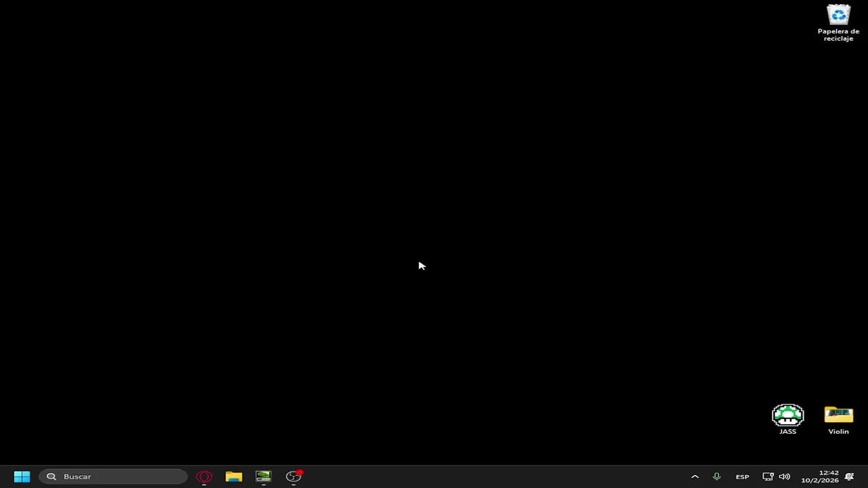This screenshot has width=868, height=488.
Task: Open the NVIDIA app on the taskbar
Action: click(264, 476)
